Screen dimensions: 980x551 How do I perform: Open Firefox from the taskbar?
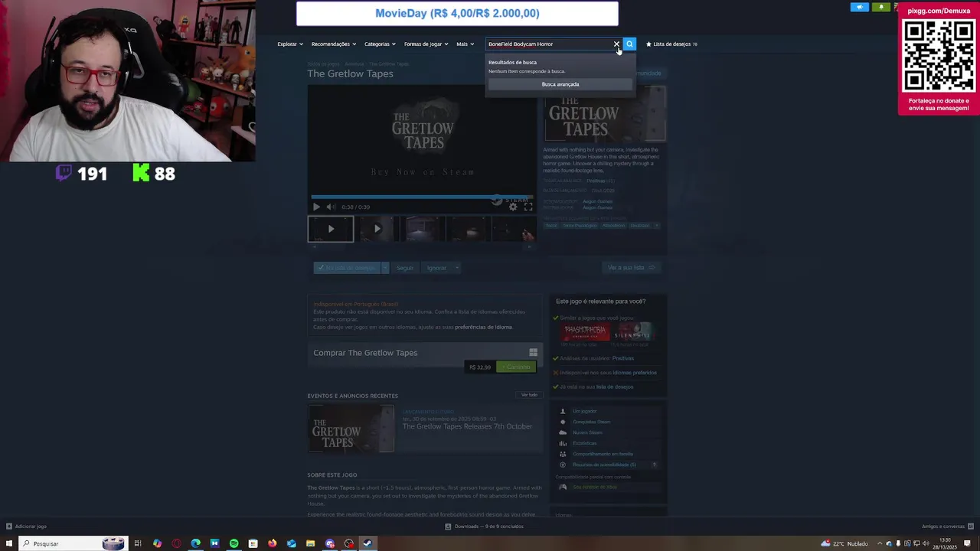(272, 543)
